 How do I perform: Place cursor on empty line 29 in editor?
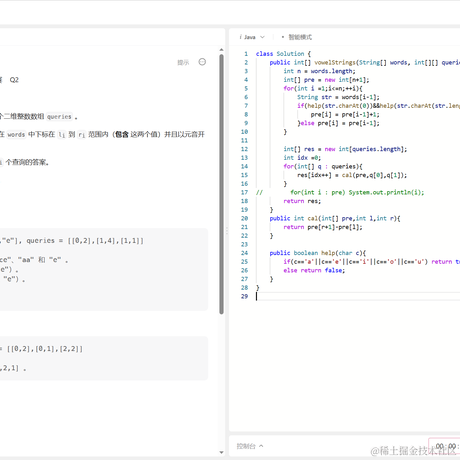click(357, 296)
